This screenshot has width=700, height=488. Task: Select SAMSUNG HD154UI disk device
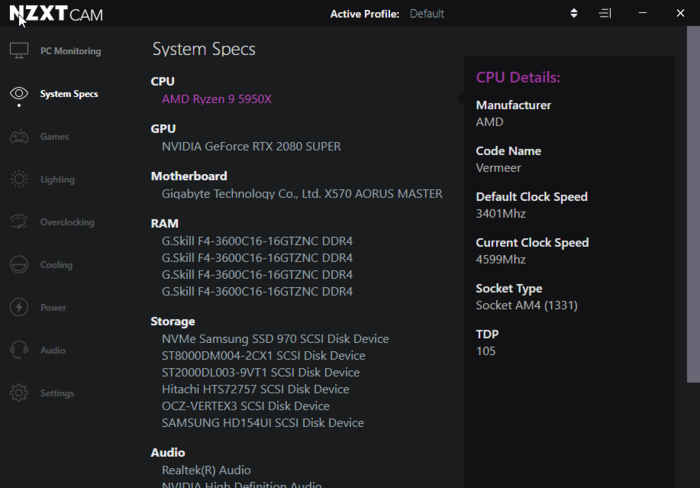point(262,423)
